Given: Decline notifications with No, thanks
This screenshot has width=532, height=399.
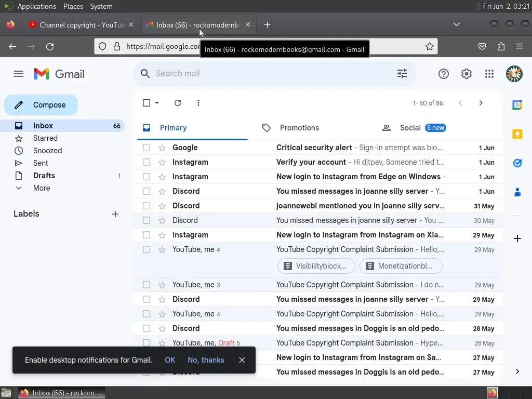Looking at the screenshot, I should coord(206,360).
